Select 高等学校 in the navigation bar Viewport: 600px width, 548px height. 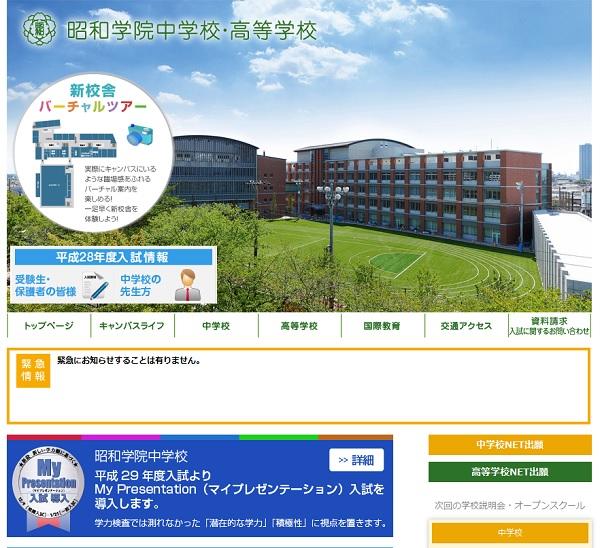coord(299,326)
